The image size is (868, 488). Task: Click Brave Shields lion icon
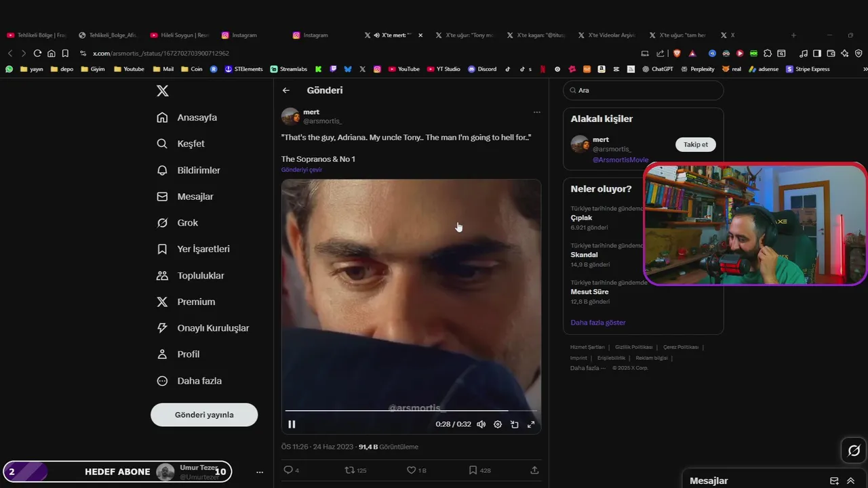[677, 54]
